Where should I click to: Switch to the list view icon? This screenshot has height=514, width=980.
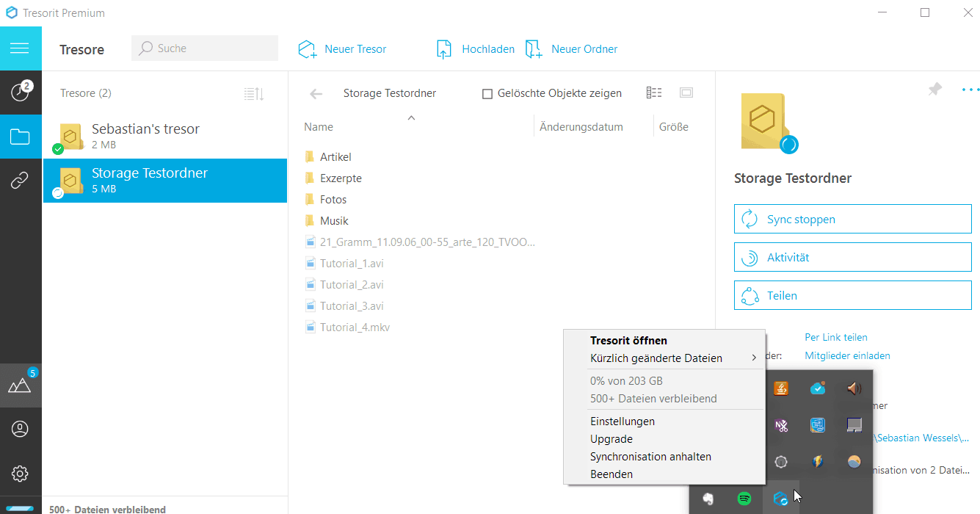click(x=654, y=93)
